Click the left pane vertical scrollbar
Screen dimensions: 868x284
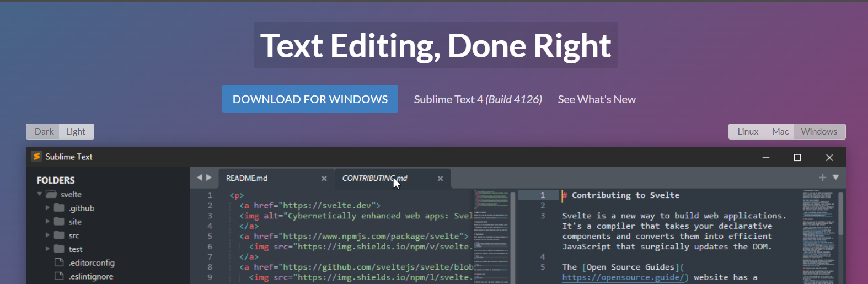513,237
